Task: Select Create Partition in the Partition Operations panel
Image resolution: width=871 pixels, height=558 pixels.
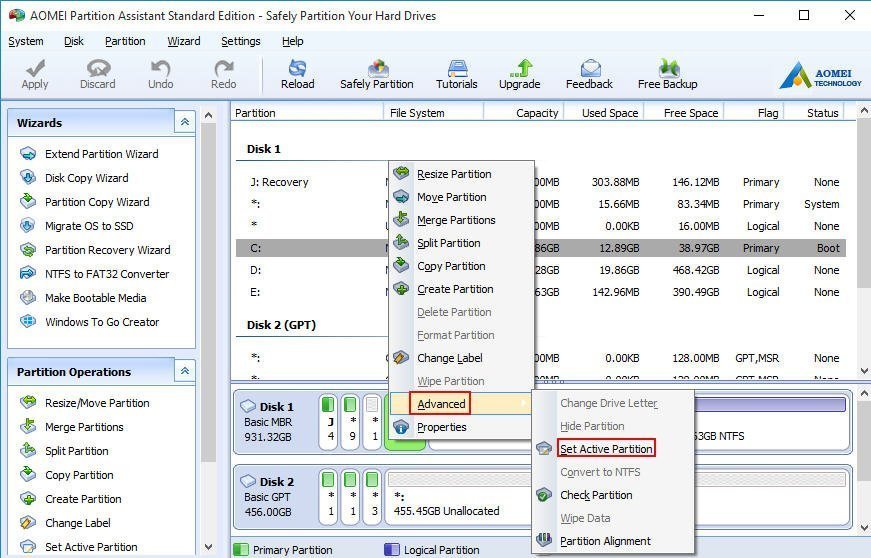Action: [x=71, y=499]
